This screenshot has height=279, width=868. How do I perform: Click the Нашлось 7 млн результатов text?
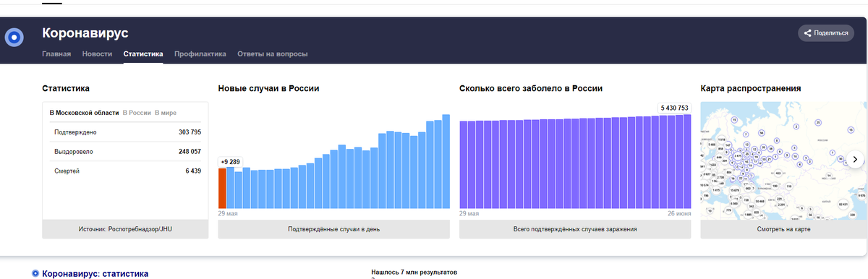[414, 272]
